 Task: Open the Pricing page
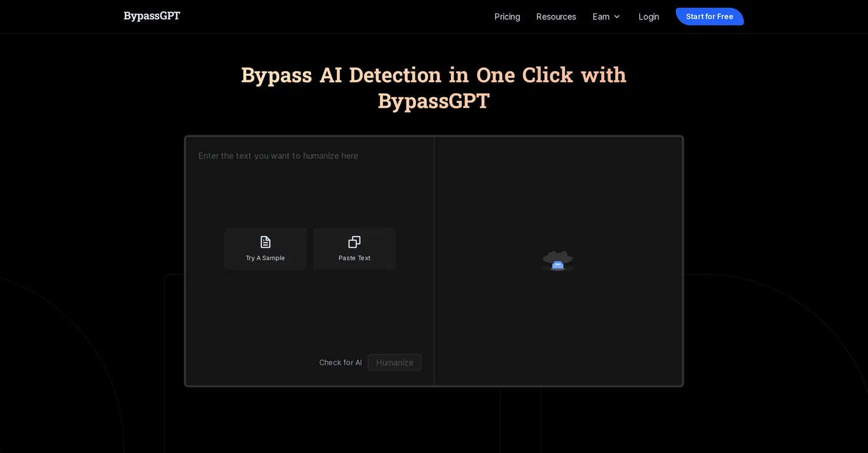(x=507, y=17)
